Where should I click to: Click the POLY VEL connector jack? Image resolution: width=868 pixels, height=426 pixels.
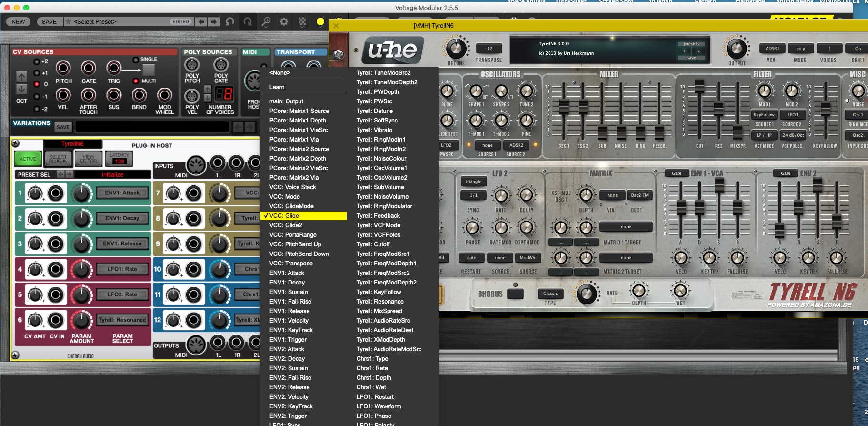(x=192, y=96)
